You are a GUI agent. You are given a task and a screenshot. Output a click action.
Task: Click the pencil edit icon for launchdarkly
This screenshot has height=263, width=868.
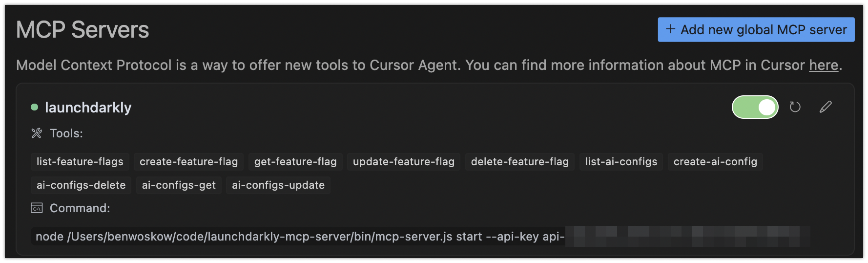[826, 107]
